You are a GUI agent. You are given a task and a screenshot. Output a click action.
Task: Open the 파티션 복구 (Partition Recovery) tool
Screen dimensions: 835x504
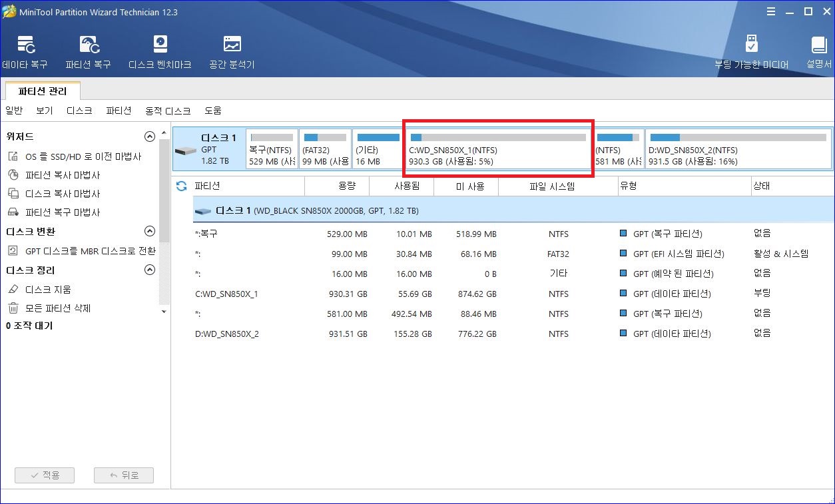pos(88,53)
